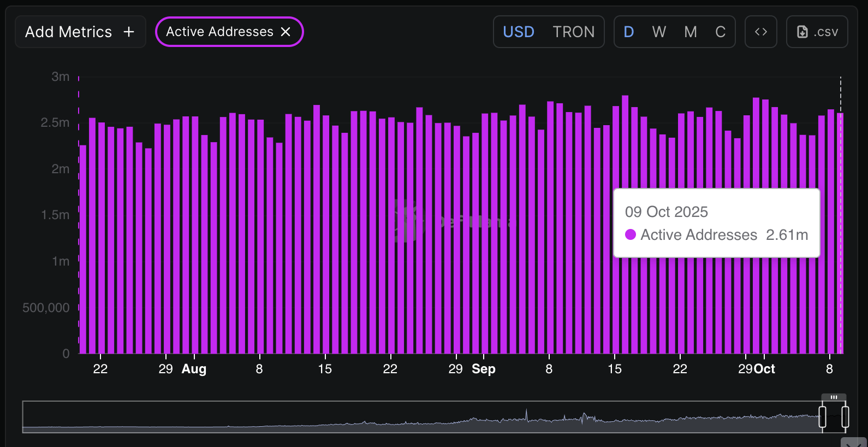Image resolution: width=868 pixels, height=447 pixels.
Task: Click the plus icon beside Add Metrics
Action: click(x=129, y=32)
